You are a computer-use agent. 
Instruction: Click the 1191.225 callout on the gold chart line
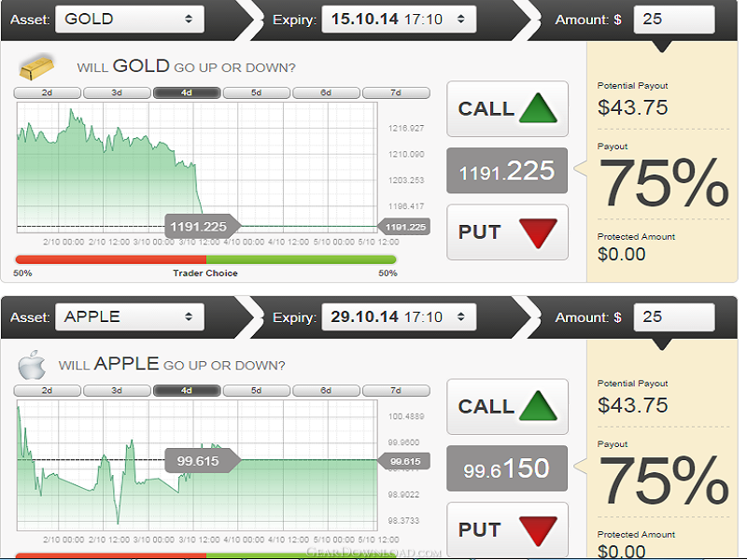(x=202, y=226)
